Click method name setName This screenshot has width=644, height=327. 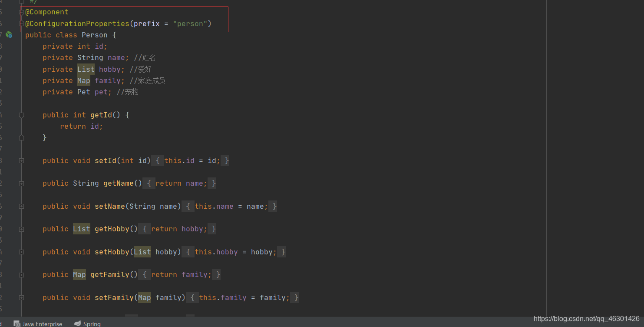(x=110, y=206)
